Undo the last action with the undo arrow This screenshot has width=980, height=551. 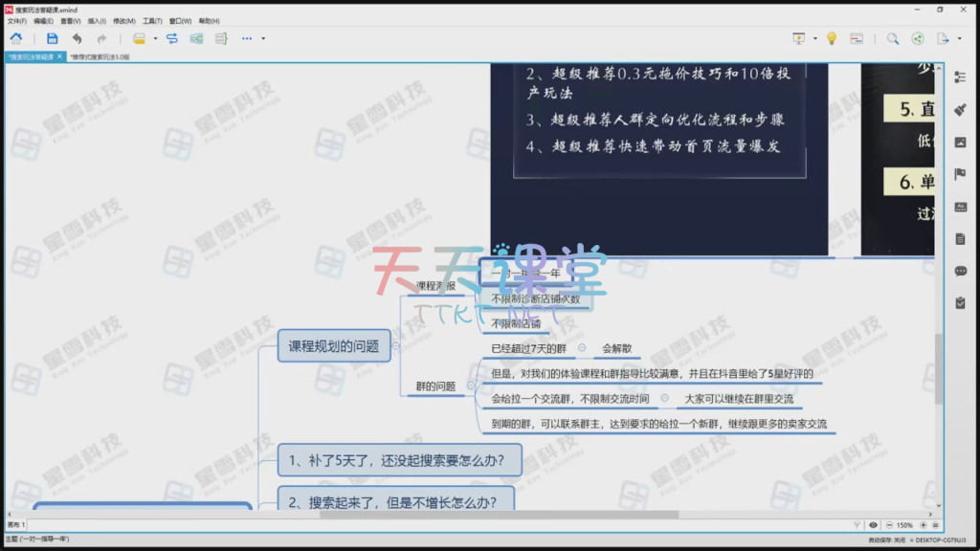coord(77,38)
